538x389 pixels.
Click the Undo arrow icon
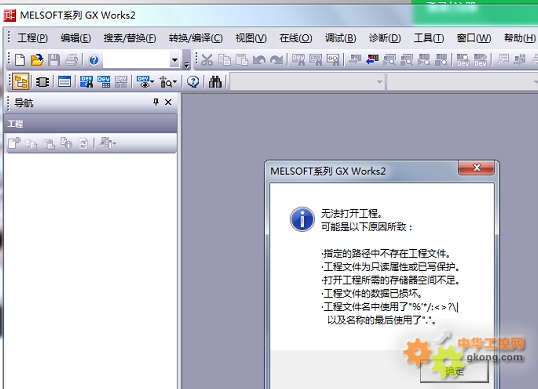pos(259,60)
